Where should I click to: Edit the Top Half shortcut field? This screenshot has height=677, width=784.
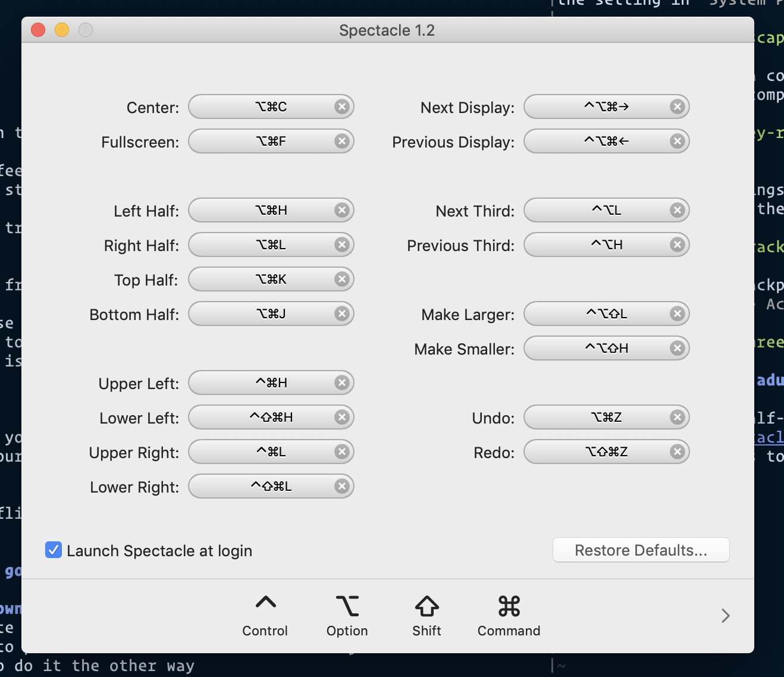point(271,279)
